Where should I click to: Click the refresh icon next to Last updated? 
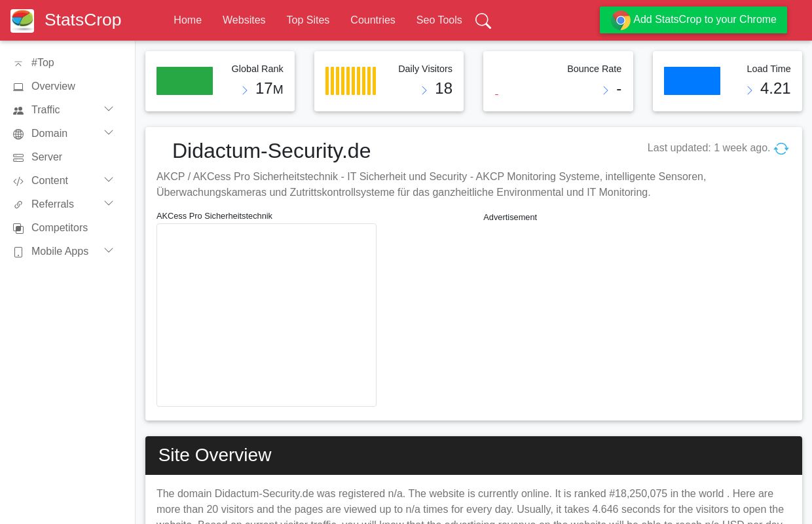pyautogui.click(x=781, y=149)
